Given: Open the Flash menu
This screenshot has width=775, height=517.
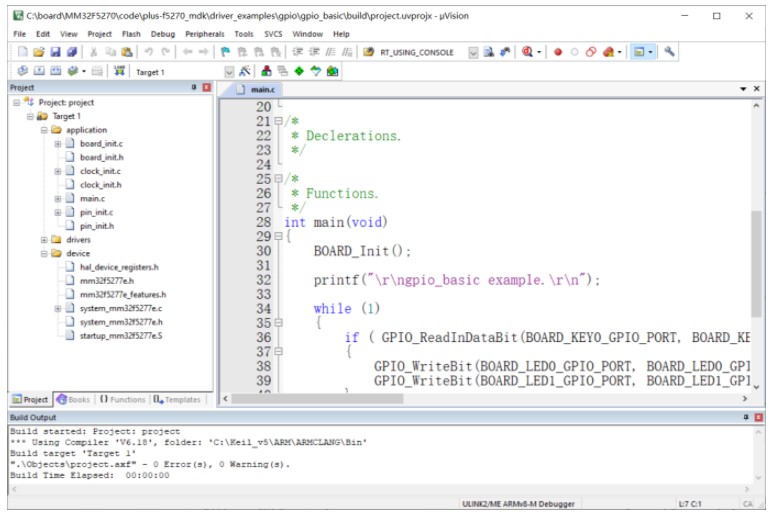Looking at the screenshot, I should click(131, 34).
